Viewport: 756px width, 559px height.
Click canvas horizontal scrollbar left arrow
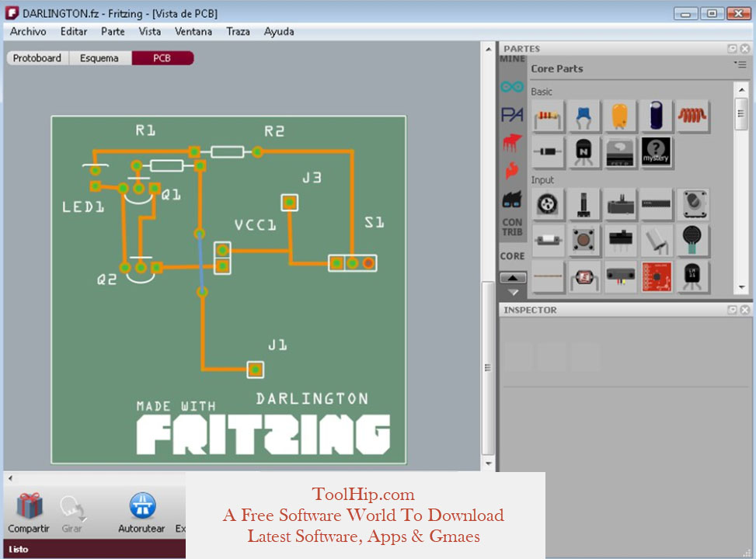tap(10, 478)
